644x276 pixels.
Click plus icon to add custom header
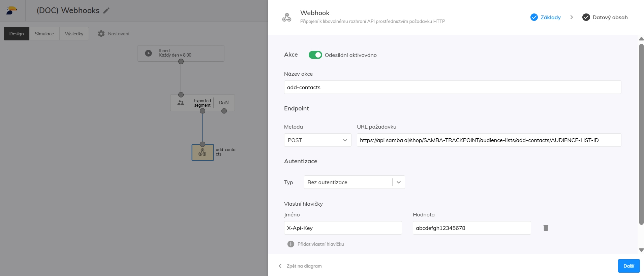pyautogui.click(x=291, y=244)
